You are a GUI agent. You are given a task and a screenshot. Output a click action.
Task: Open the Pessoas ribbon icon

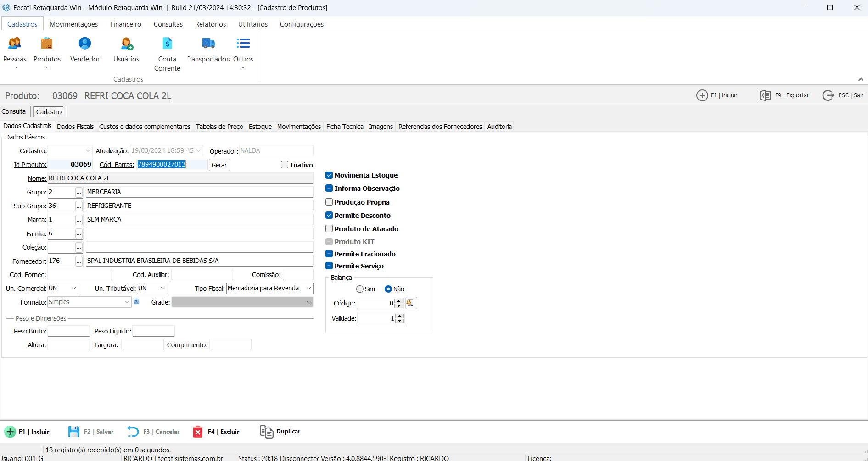pyautogui.click(x=15, y=44)
